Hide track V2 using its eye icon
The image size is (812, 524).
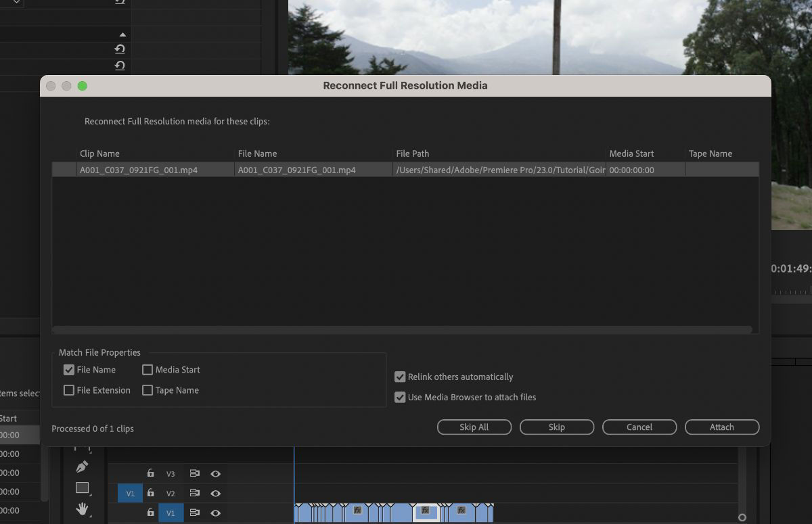click(215, 493)
